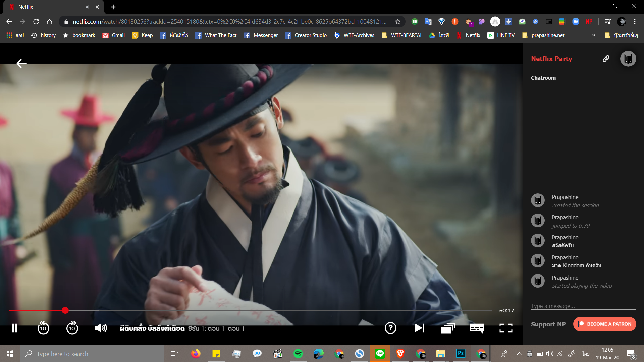Open the bookmark star folder
Viewport: 644px width, 362px height.
79,35
